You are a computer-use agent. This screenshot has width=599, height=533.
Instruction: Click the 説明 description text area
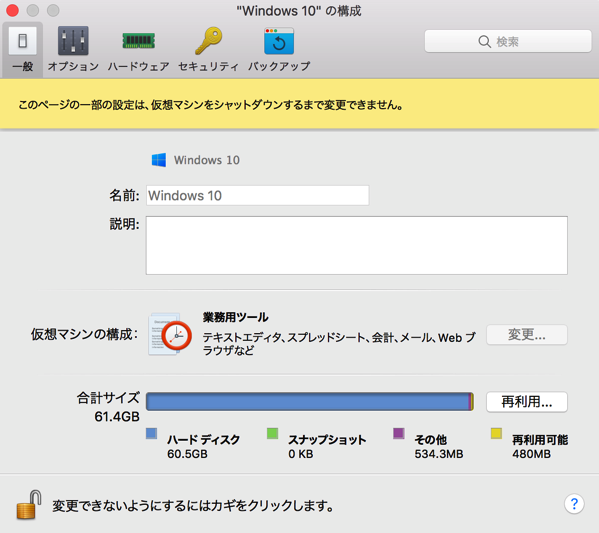[356, 245]
